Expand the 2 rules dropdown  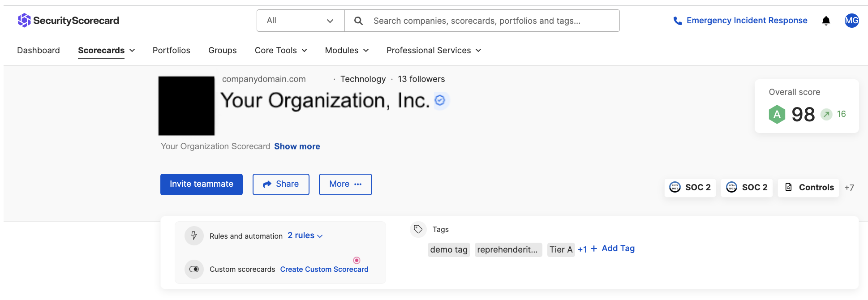coord(305,236)
